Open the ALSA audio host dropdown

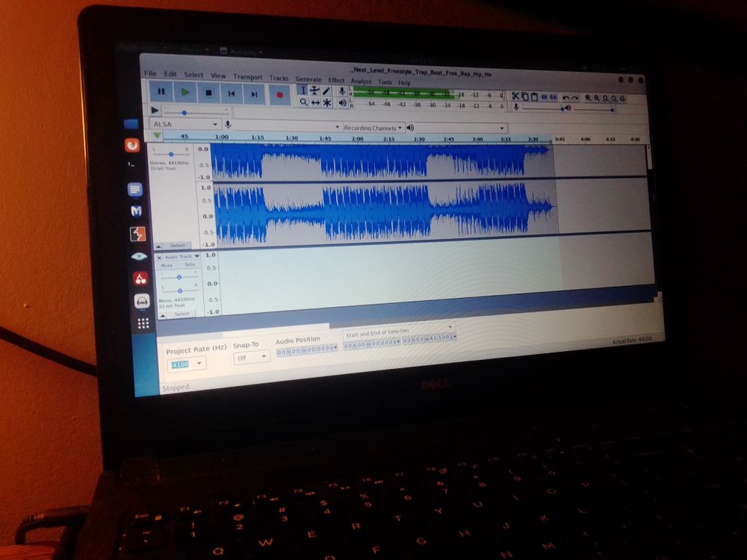click(x=185, y=124)
